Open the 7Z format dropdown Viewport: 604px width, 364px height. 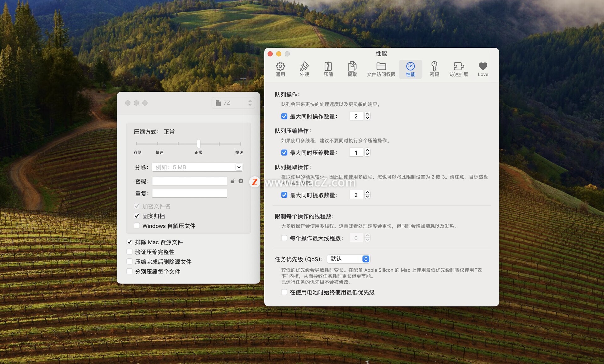(x=233, y=103)
